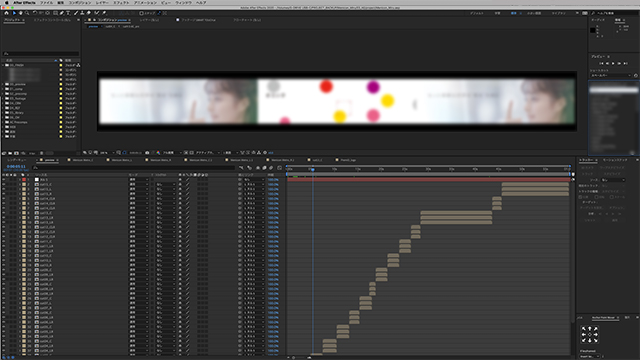Screen dimensions: 640x360
Task: Switch to the デフォルト workspace
Action: click(477, 13)
